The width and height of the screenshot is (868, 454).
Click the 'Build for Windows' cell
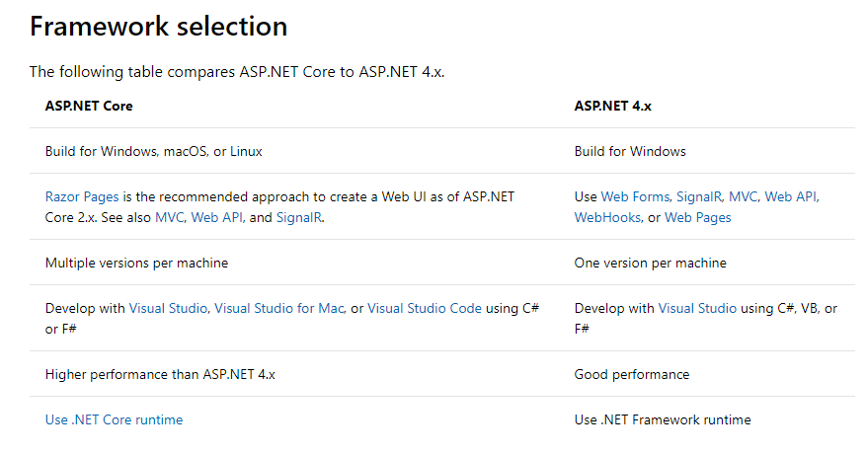[630, 152]
